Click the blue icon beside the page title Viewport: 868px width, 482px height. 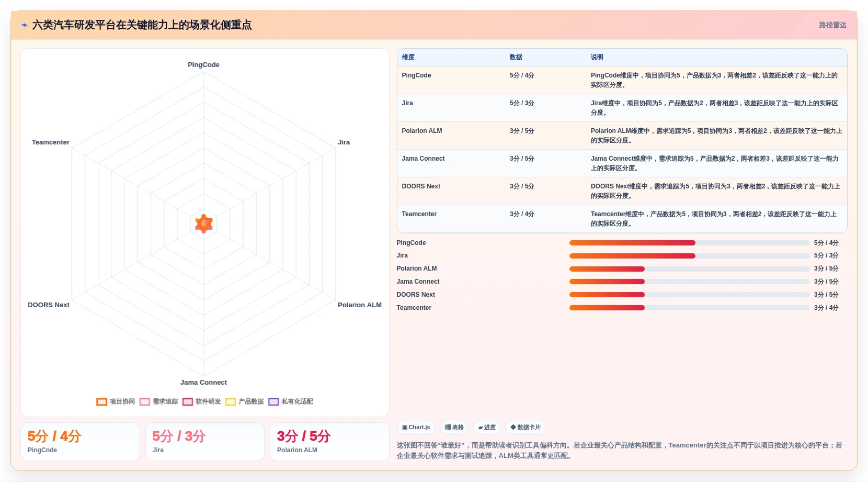pos(24,25)
